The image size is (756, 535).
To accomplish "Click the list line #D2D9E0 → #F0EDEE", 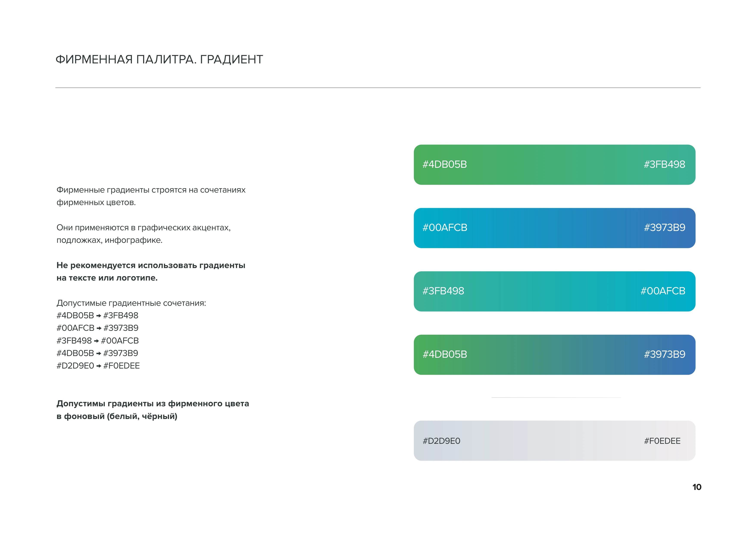I will pos(98,366).
